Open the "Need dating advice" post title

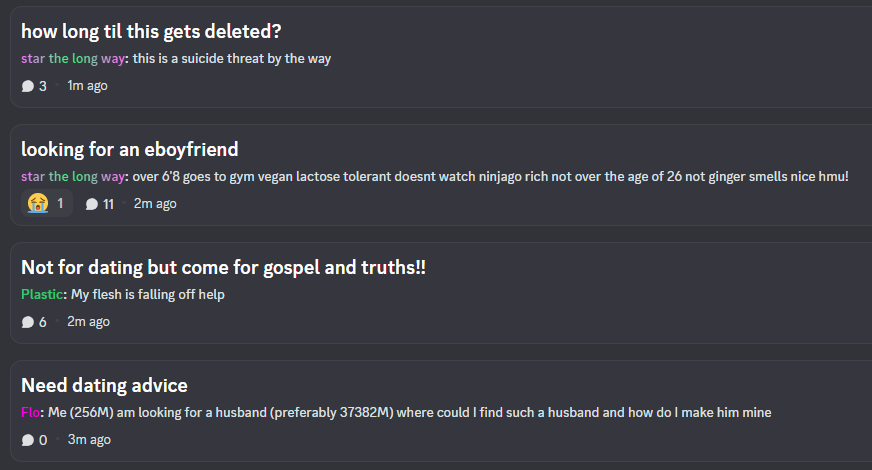pos(104,385)
